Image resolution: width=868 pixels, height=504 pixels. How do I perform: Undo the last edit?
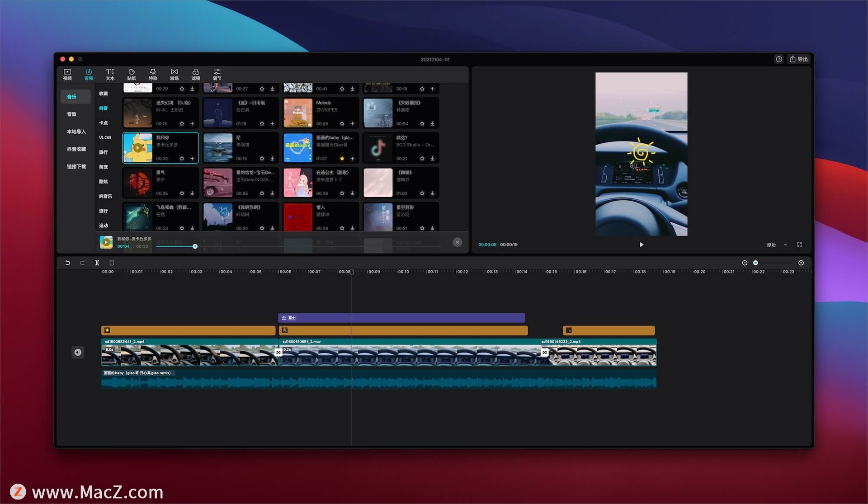tap(68, 263)
